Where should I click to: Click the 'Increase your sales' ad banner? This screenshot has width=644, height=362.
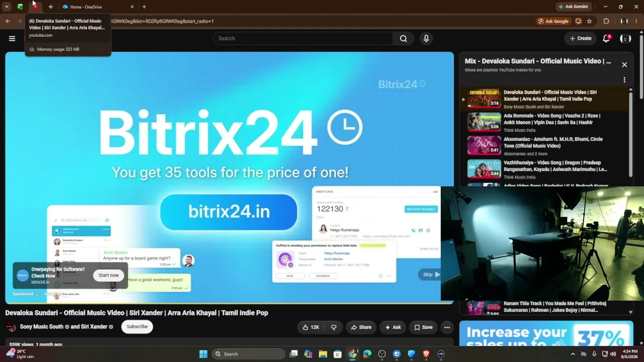click(546, 334)
